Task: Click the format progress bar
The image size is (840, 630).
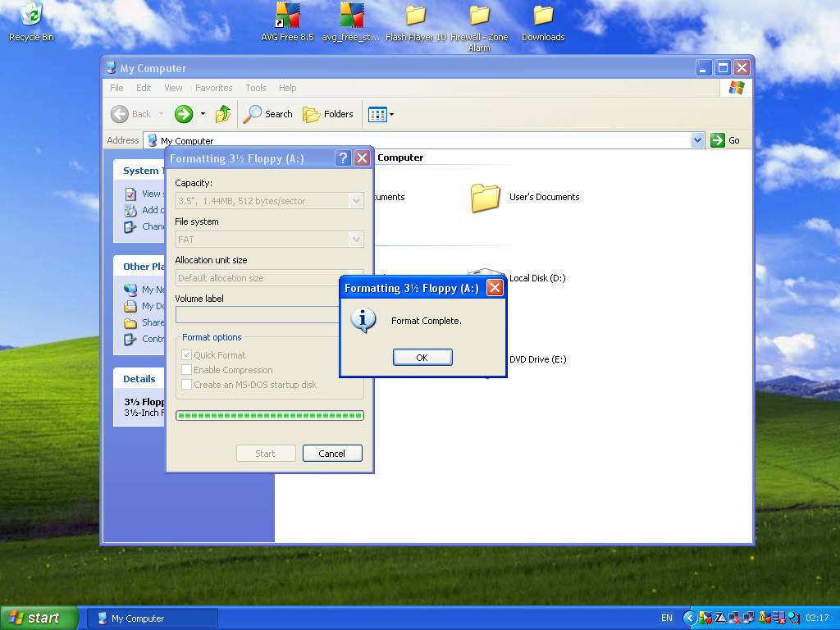Action: [x=269, y=415]
